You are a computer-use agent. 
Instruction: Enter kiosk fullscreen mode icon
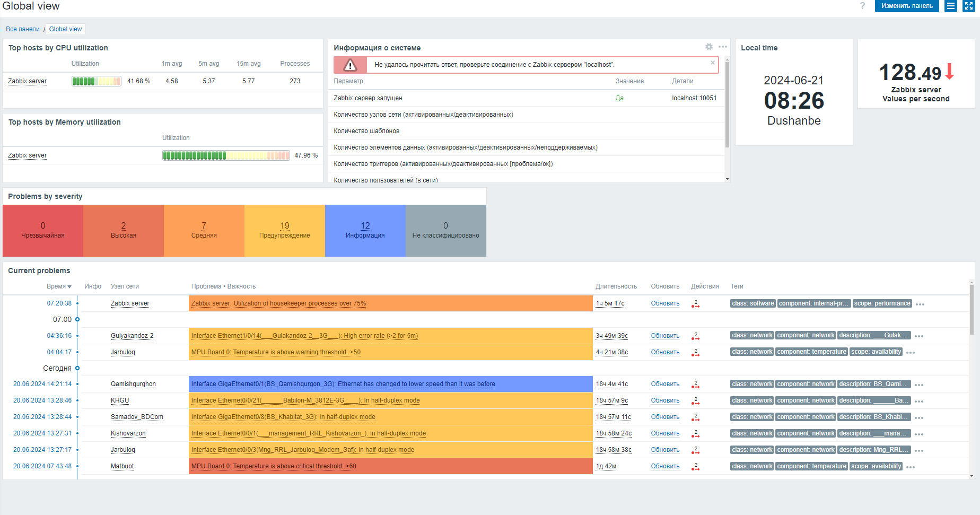point(968,6)
